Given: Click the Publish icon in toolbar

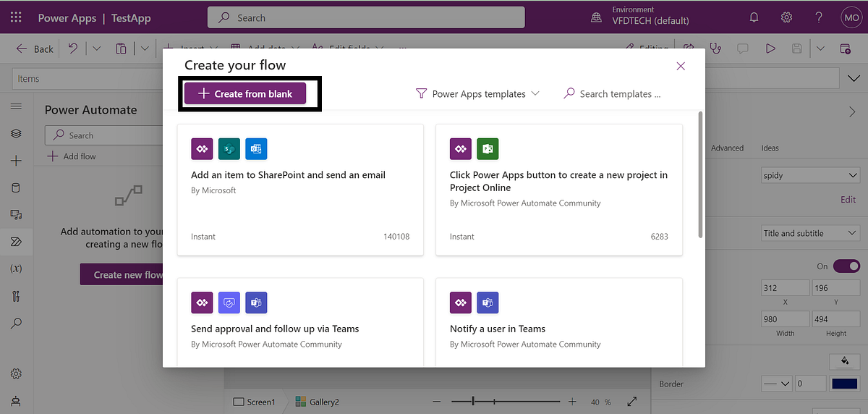Looking at the screenshot, I should (845, 48).
